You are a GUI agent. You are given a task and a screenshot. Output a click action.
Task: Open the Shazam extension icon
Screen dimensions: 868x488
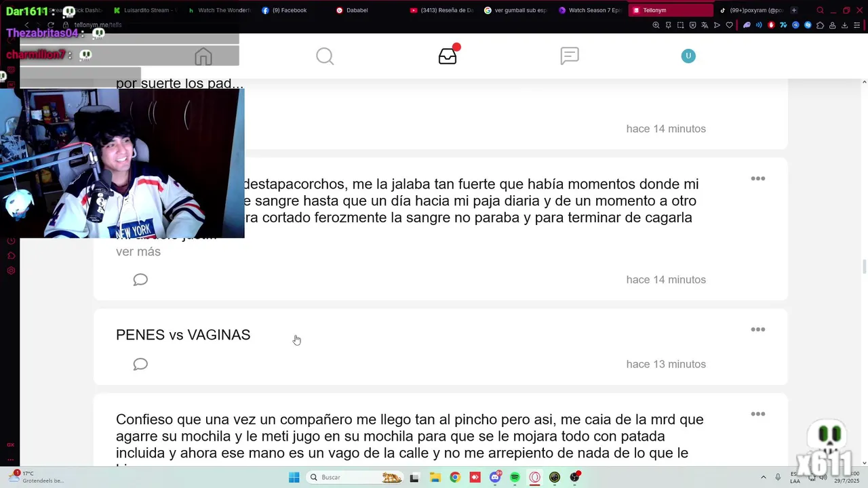coord(808,25)
